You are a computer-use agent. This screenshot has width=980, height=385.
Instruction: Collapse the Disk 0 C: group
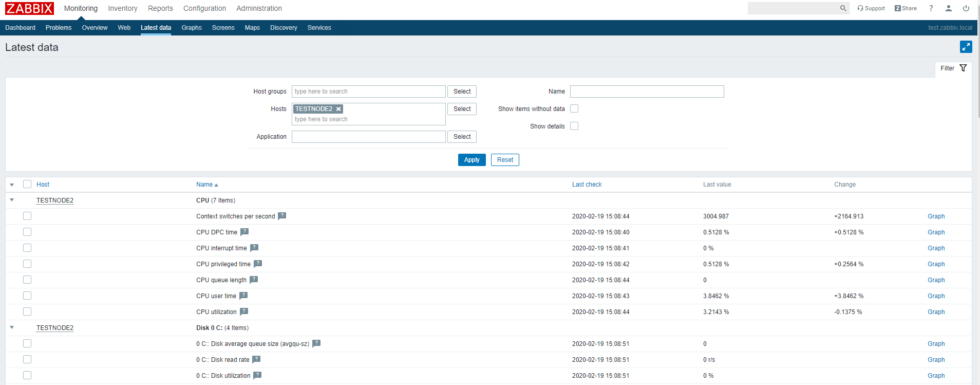[12, 327]
